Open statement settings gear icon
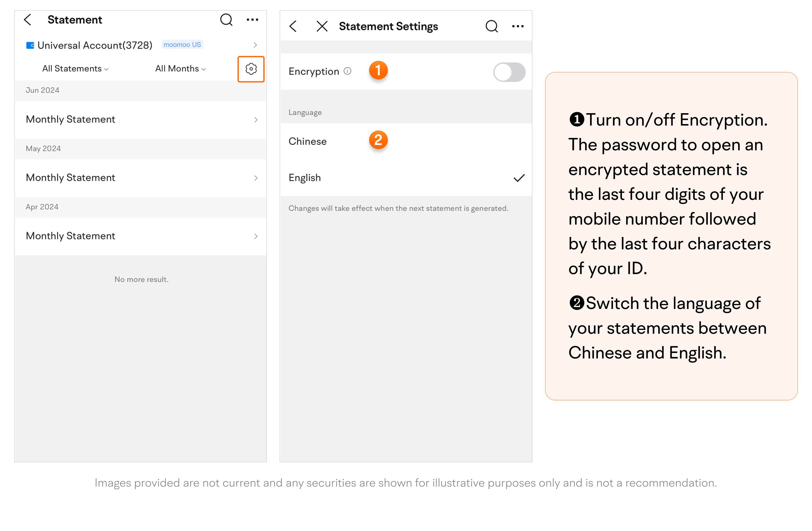812x531 pixels. [x=251, y=69]
